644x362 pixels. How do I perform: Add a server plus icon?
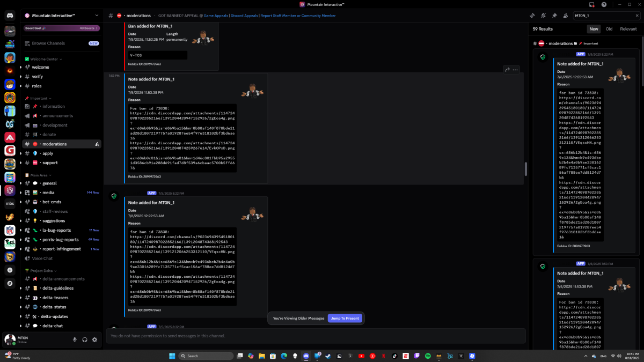(x=10, y=270)
